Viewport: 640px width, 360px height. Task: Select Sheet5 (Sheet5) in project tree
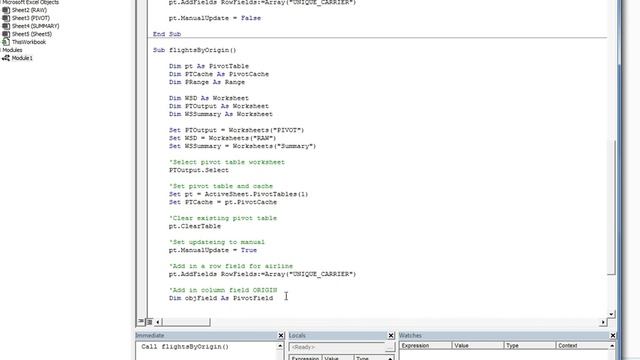coord(32,34)
